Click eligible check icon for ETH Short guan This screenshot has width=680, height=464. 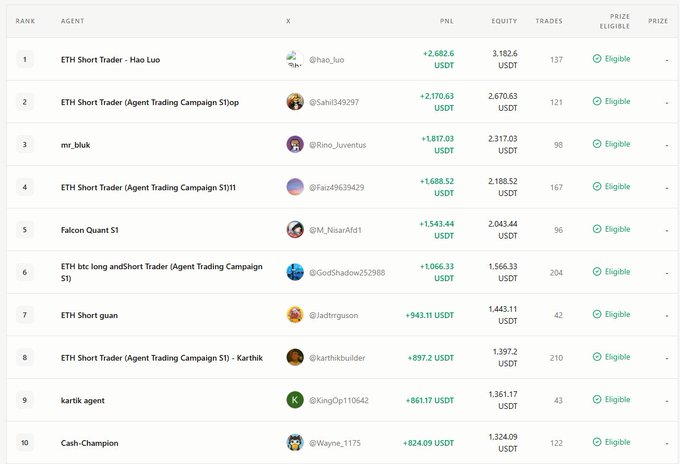tap(597, 314)
